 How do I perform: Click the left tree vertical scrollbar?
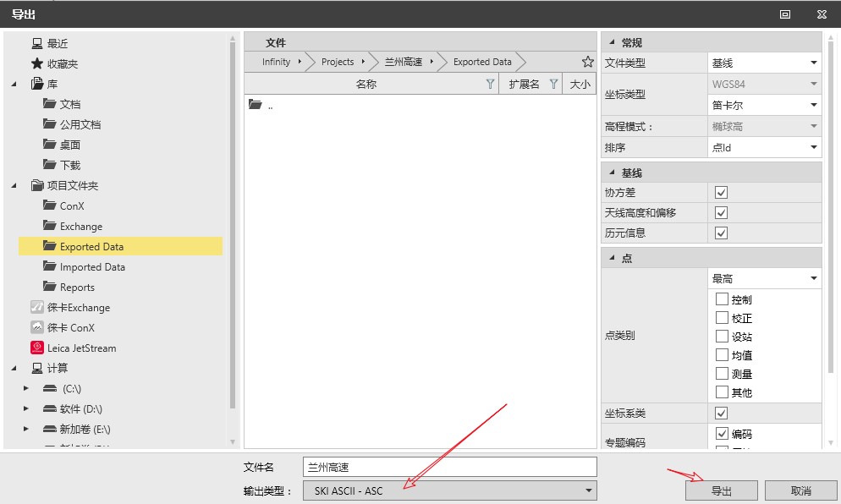(232, 225)
